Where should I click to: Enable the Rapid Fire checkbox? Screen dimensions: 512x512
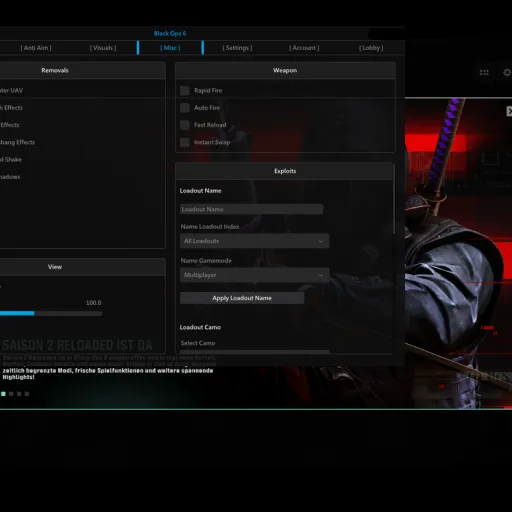tap(185, 90)
